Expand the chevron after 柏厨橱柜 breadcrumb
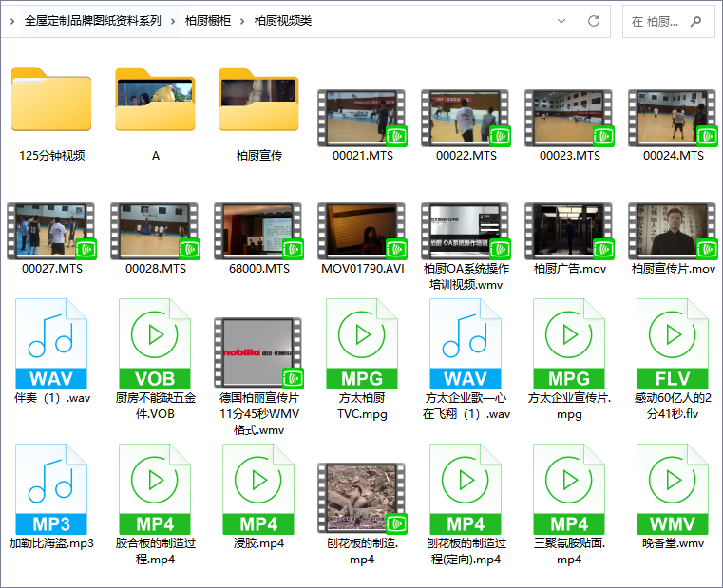Image resolution: width=723 pixels, height=588 pixels. 243,21
